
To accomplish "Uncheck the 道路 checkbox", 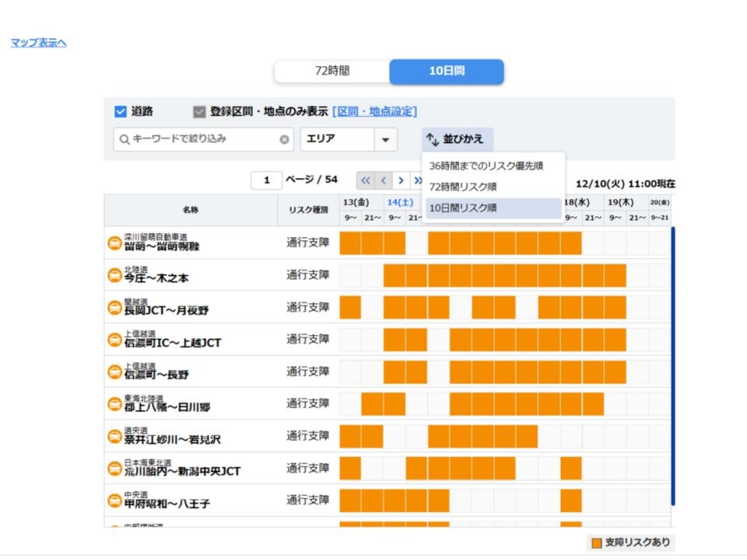I will (x=120, y=111).
